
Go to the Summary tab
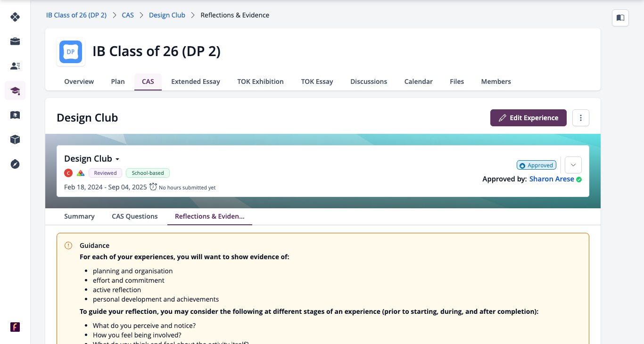tap(79, 216)
